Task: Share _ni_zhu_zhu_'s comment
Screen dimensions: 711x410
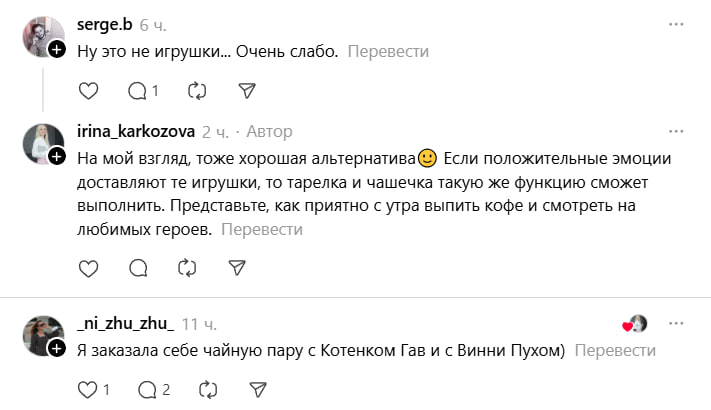Action: 257,388
